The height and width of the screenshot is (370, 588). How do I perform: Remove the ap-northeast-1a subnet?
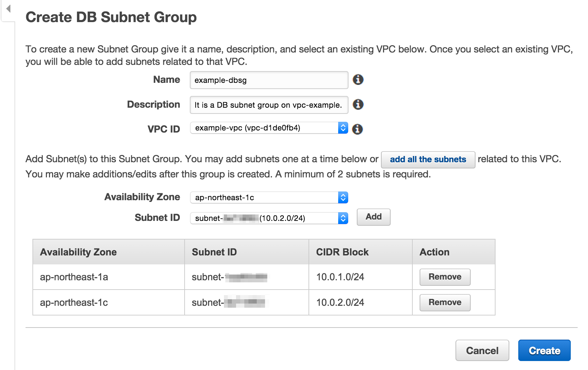point(444,277)
